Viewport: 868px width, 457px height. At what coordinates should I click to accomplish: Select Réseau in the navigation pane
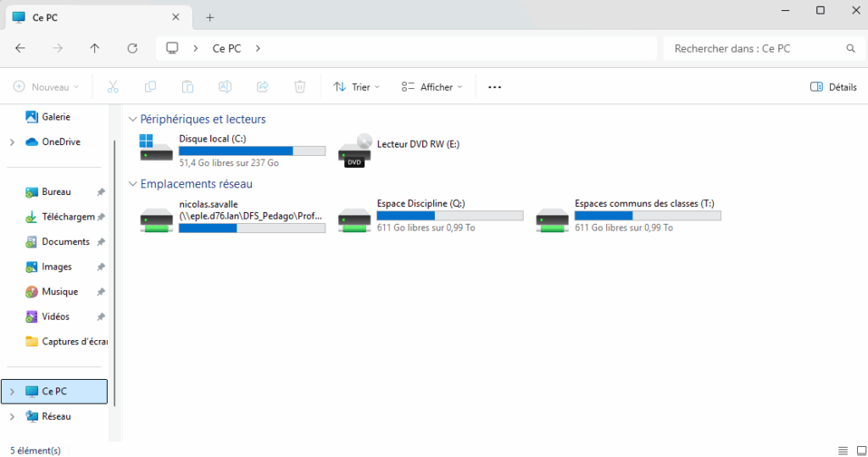tap(56, 416)
